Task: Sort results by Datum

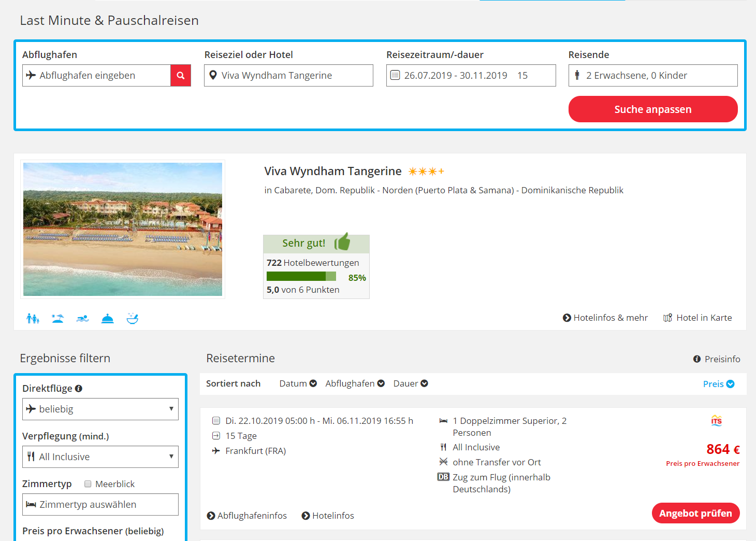Action: point(298,383)
